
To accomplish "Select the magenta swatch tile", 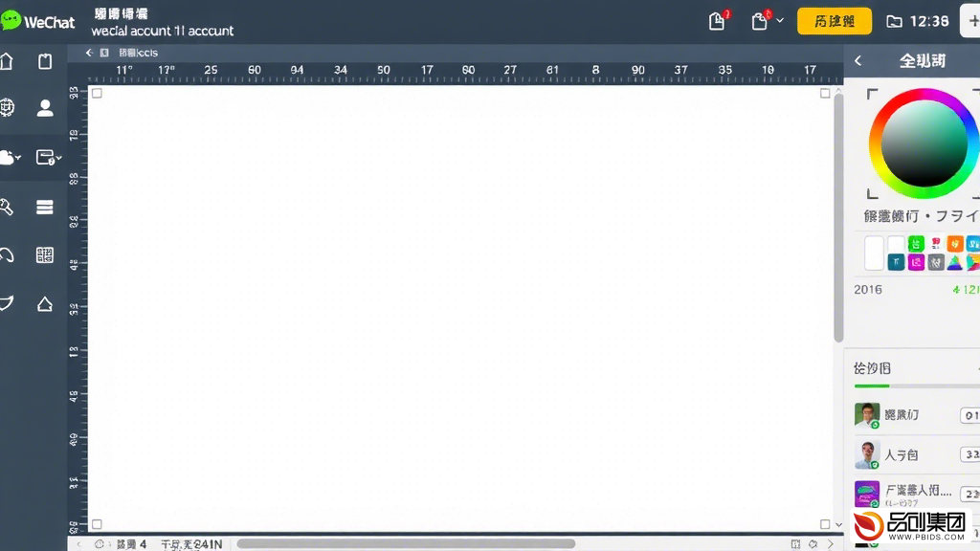I will (916, 263).
